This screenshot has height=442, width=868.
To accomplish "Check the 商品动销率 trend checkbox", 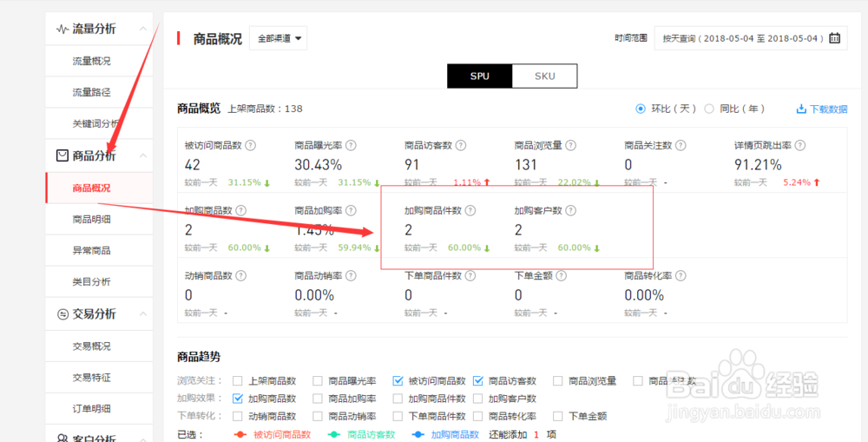I will [x=318, y=416].
